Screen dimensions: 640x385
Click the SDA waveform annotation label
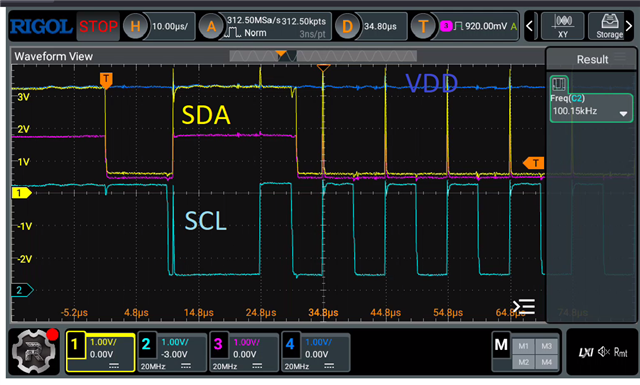click(206, 115)
